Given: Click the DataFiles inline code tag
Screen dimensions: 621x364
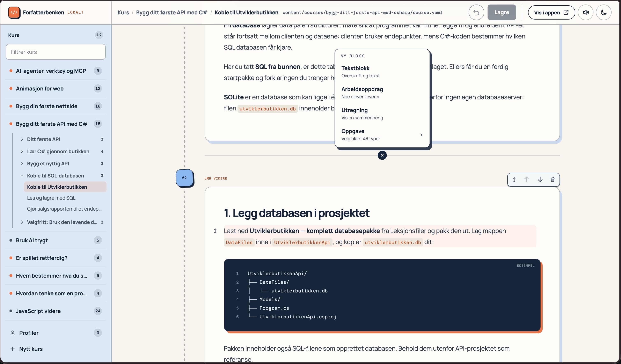Looking at the screenshot, I should tap(239, 242).
